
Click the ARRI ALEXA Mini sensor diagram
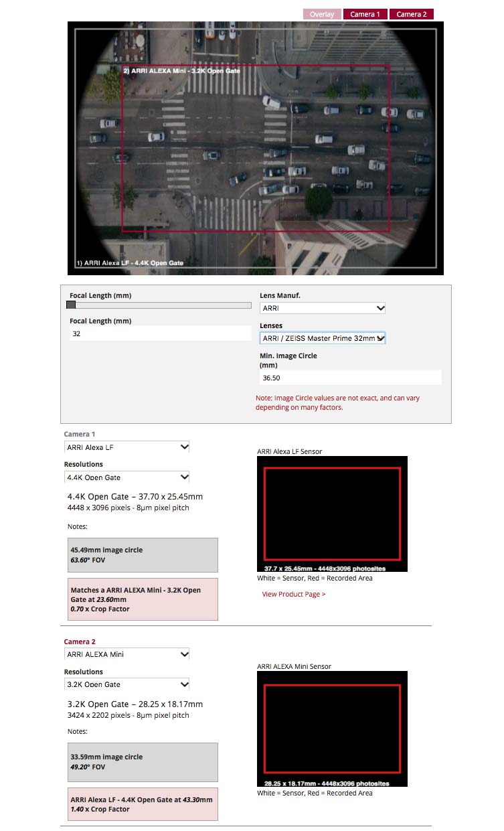pos(332,729)
